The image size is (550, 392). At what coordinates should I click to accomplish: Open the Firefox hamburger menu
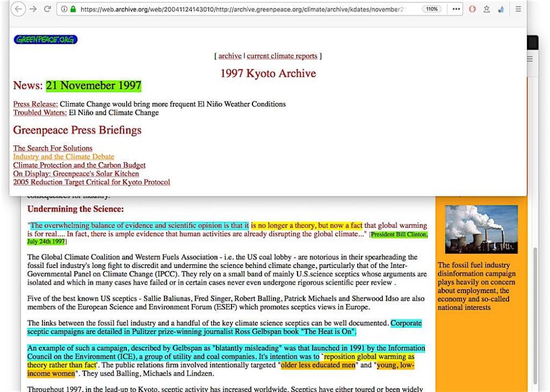[x=518, y=9]
